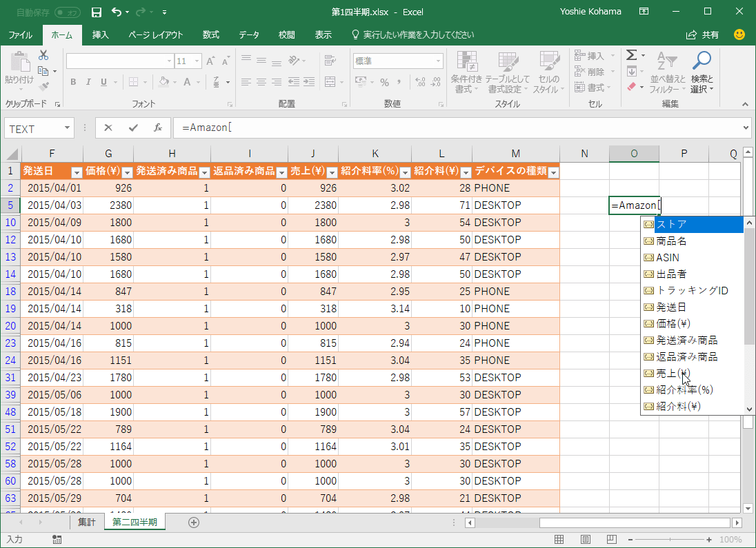Expand the Name Box dropdown

[x=68, y=128]
